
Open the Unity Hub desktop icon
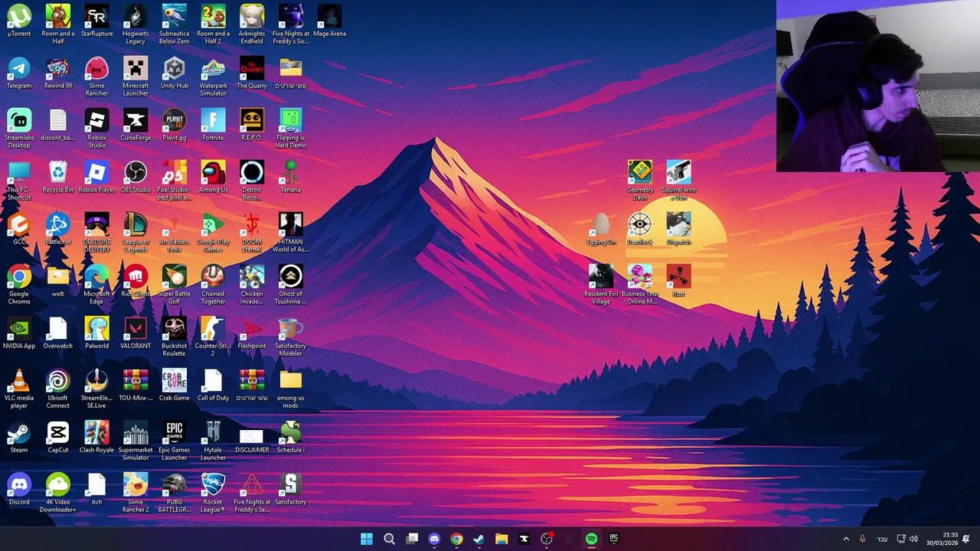point(175,73)
